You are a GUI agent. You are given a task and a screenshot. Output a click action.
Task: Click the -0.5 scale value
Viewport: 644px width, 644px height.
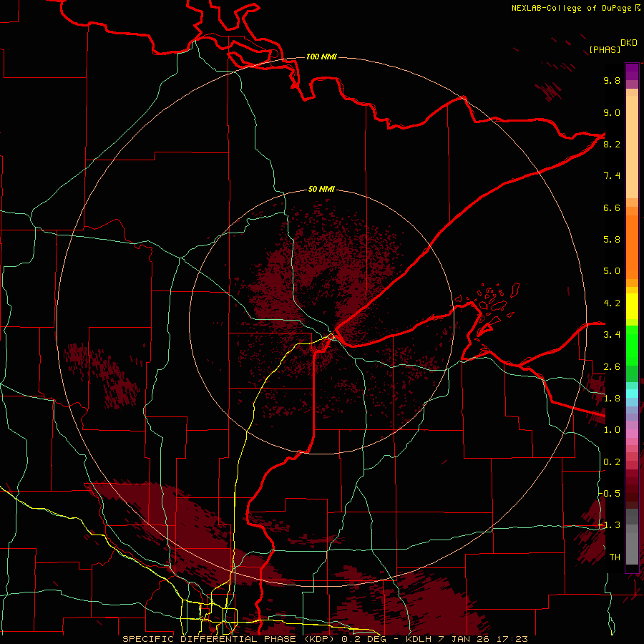610,493
